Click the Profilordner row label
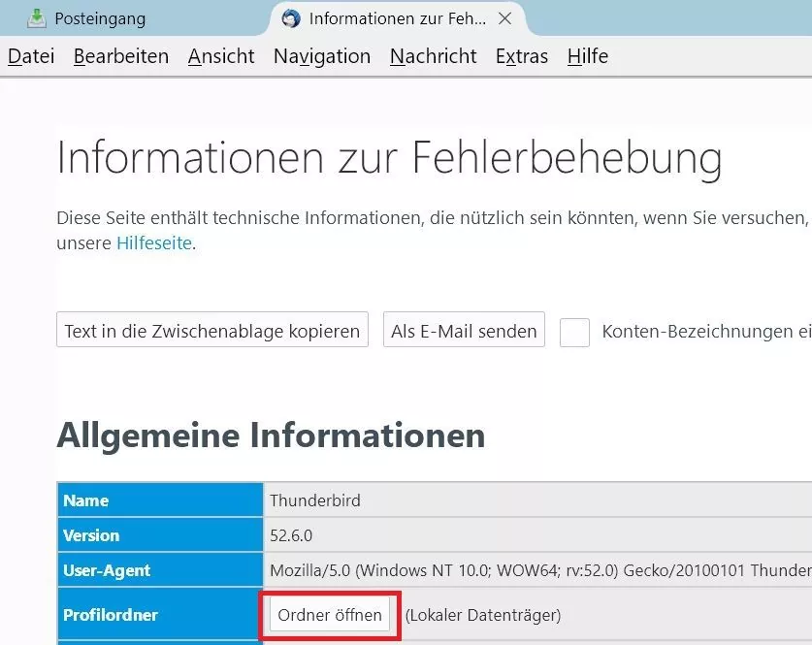Viewport: 812px width, 645px height. [111, 615]
